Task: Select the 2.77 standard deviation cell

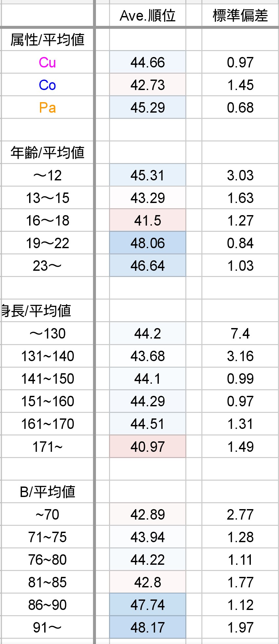Action: (240, 515)
